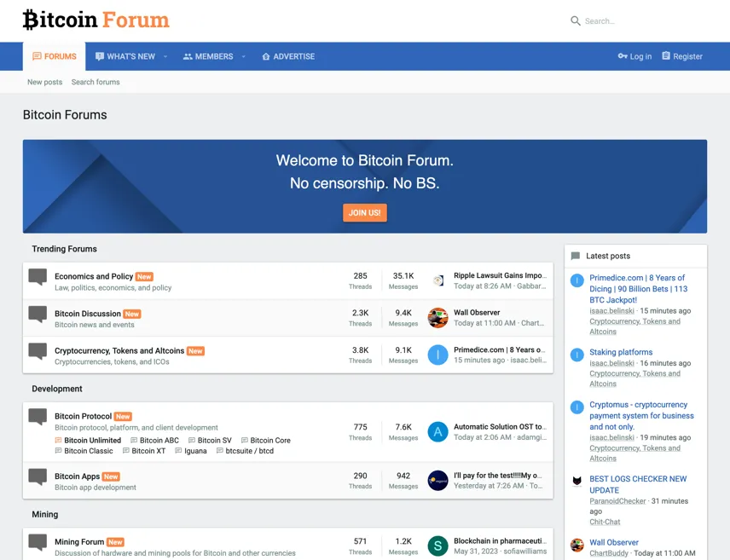
Task: Open the Mining Forum title link
Action: 79,542
